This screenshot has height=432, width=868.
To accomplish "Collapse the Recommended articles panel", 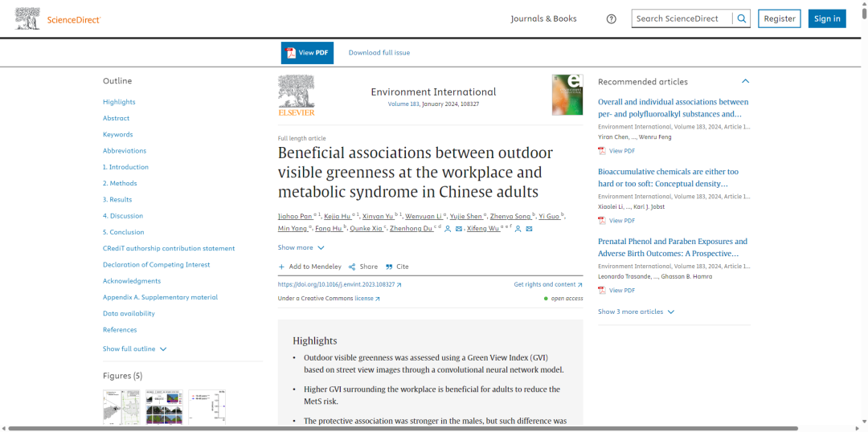I will pos(745,81).
